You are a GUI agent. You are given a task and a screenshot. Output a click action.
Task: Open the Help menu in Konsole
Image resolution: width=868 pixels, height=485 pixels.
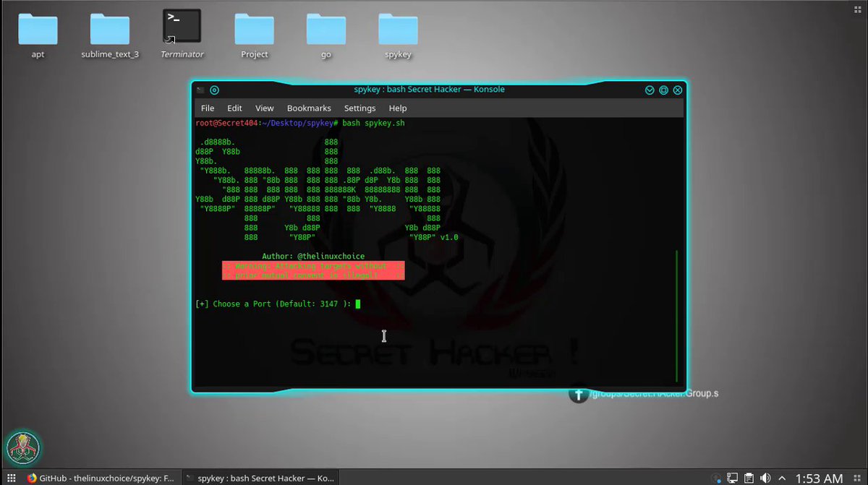click(398, 108)
